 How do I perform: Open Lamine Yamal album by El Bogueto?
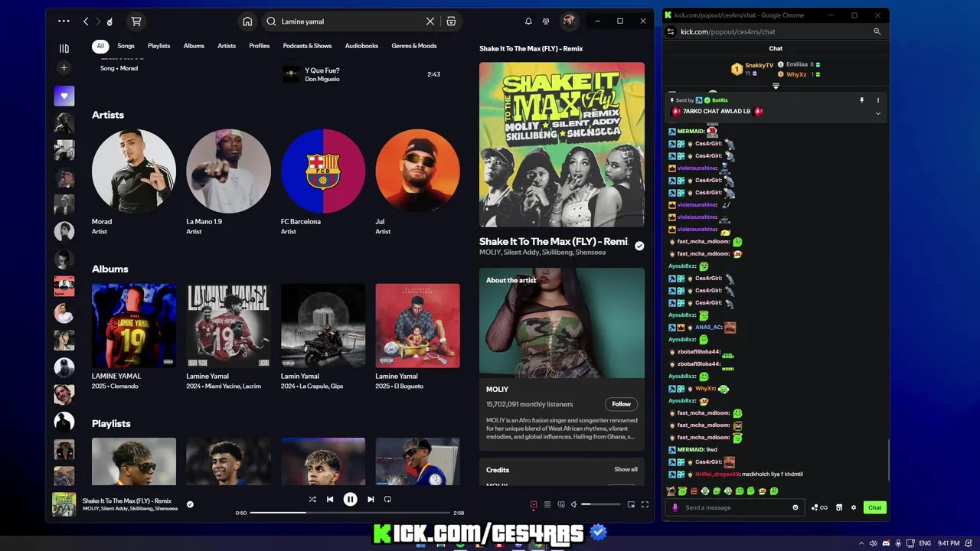tap(418, 325)
